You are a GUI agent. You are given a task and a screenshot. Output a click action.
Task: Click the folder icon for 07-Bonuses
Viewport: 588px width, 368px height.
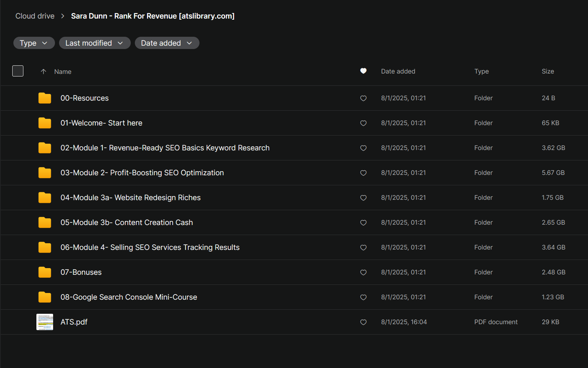(x=45, y=272)
